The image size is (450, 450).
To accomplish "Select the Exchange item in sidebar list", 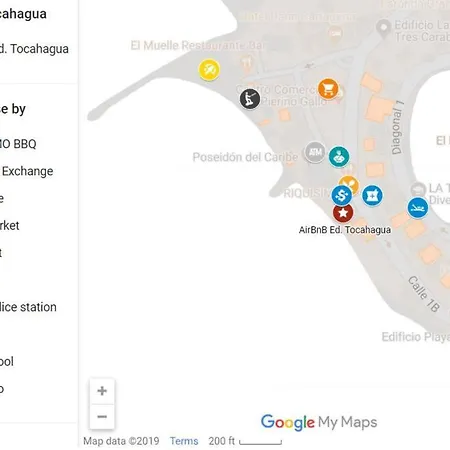I will pyautogui.click(x=27, y=171).
